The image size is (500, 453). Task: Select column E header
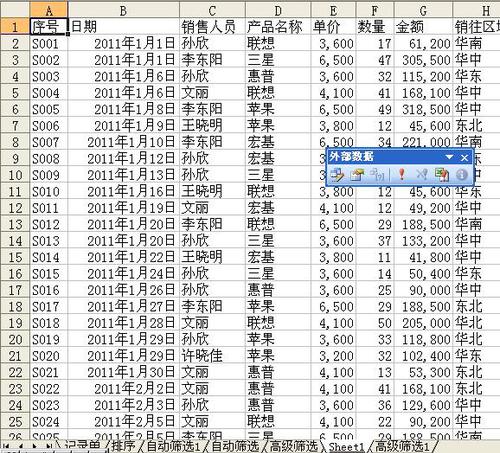(x=333, y=10)
